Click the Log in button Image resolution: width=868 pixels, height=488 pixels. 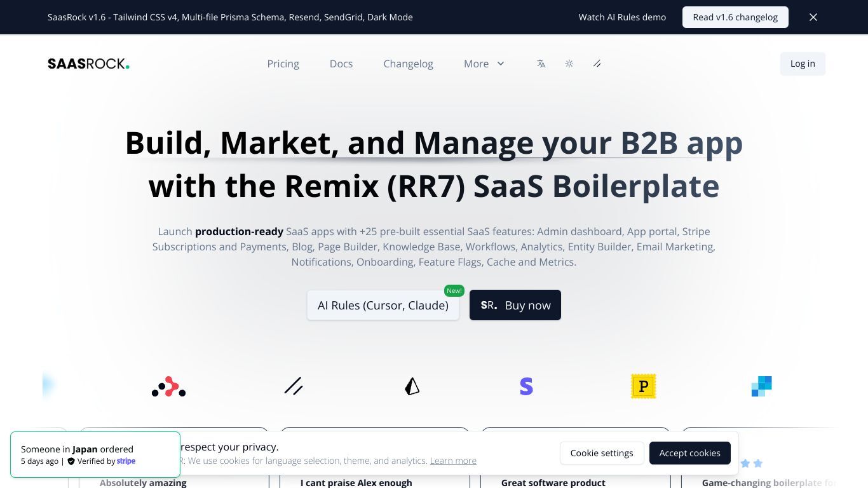point(803,64)
